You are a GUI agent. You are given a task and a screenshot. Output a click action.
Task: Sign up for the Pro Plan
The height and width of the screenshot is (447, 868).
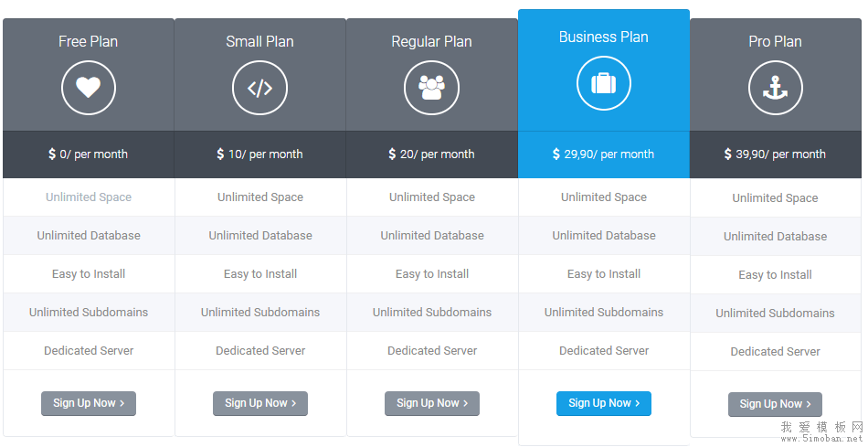[775, 404]
